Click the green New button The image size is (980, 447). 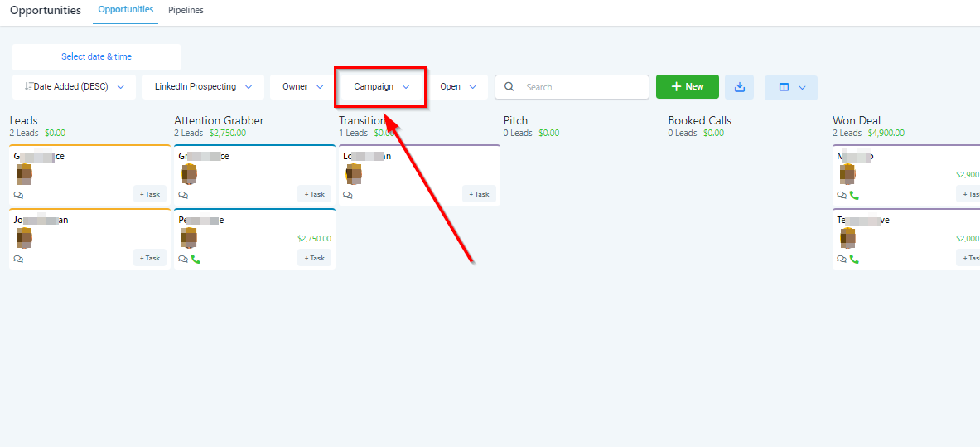[x=687, y=87]
